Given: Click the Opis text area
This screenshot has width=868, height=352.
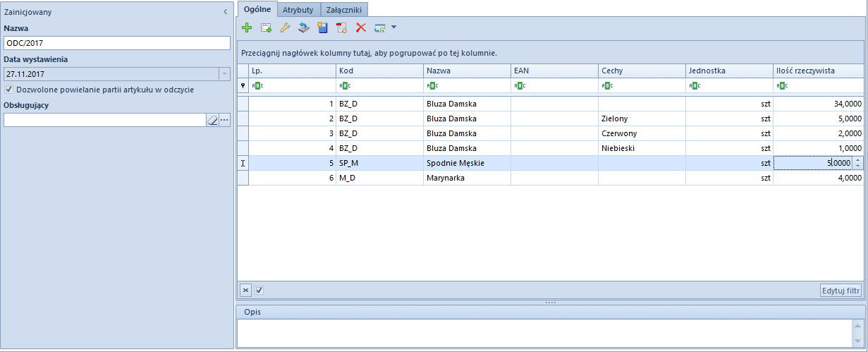Looking at the screenshot, I should (x=543, y=333).
